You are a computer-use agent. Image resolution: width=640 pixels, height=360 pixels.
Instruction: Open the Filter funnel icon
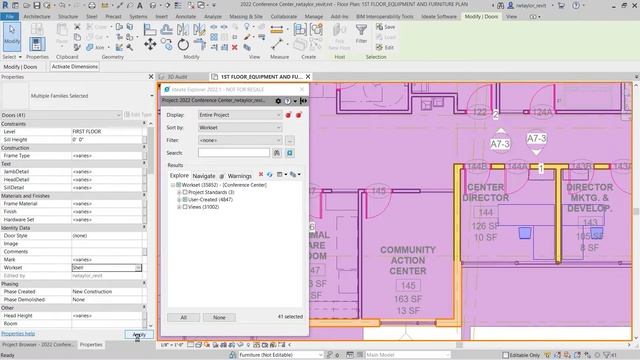(x=361, y=30)
